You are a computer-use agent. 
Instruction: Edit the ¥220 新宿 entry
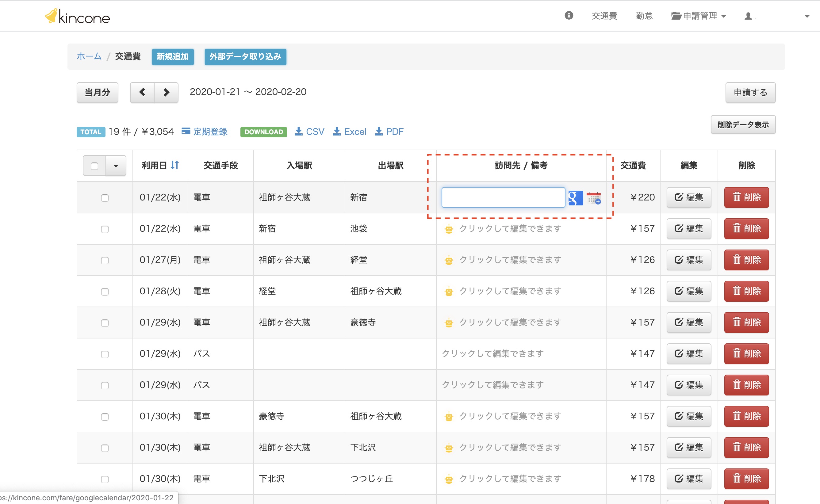click(689, 197)
